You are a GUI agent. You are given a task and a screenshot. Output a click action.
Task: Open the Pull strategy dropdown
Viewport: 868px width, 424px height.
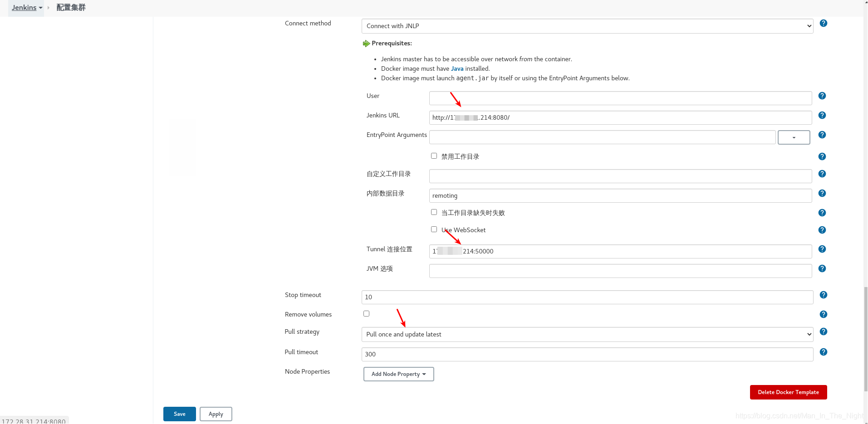coord(587,334)
